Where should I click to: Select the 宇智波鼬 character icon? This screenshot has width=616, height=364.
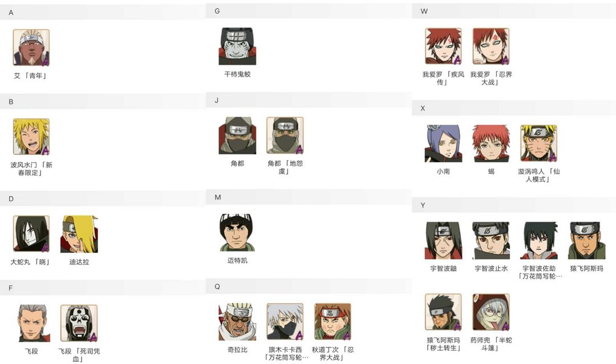443,240
